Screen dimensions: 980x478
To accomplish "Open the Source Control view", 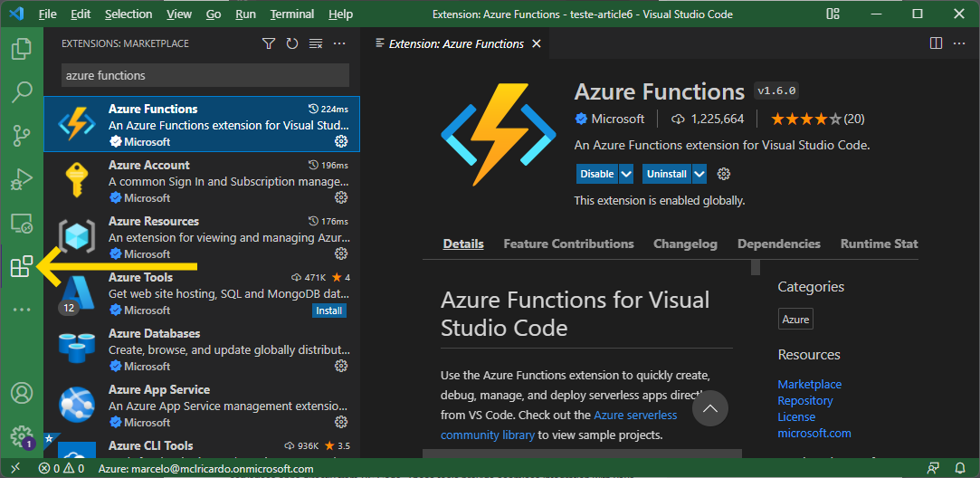I will coord(22,136).
